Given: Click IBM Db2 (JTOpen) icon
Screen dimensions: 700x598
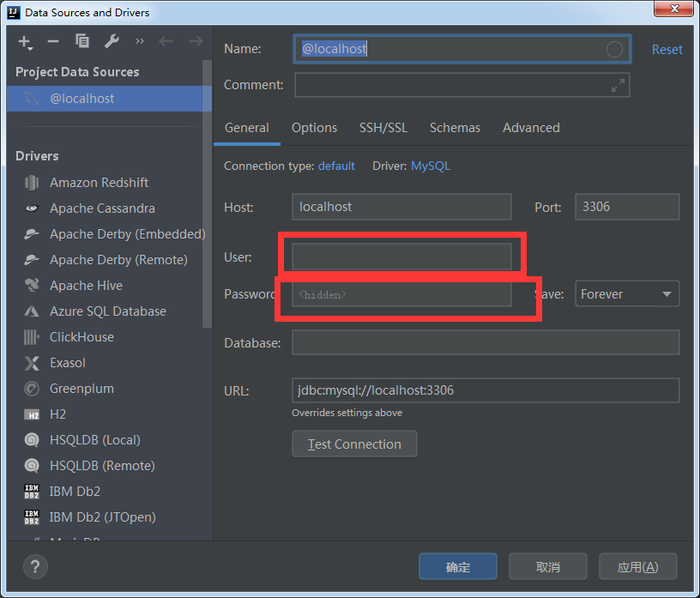Looking at the screenshot, I should (x=32, y=517).
